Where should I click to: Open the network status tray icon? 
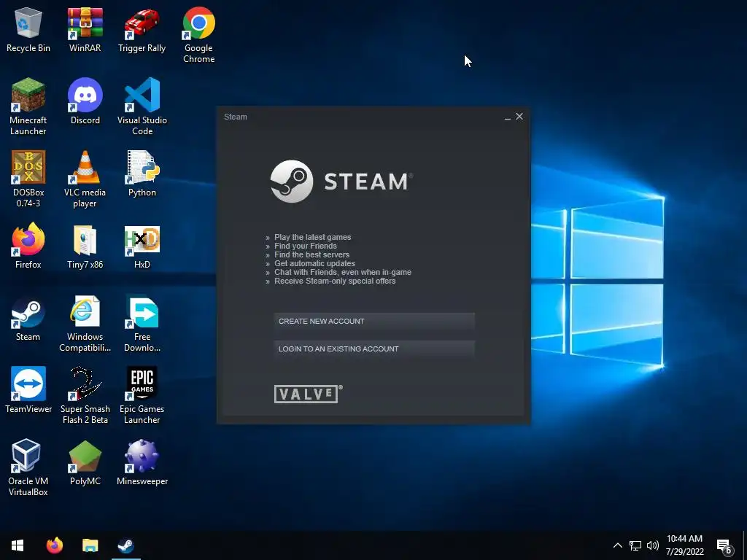pos(635,545)
